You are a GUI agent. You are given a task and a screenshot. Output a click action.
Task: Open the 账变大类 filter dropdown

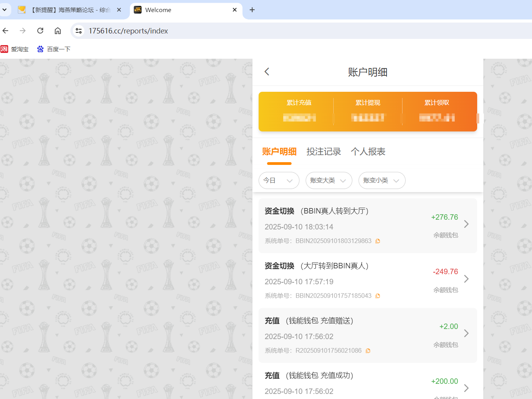329,180
